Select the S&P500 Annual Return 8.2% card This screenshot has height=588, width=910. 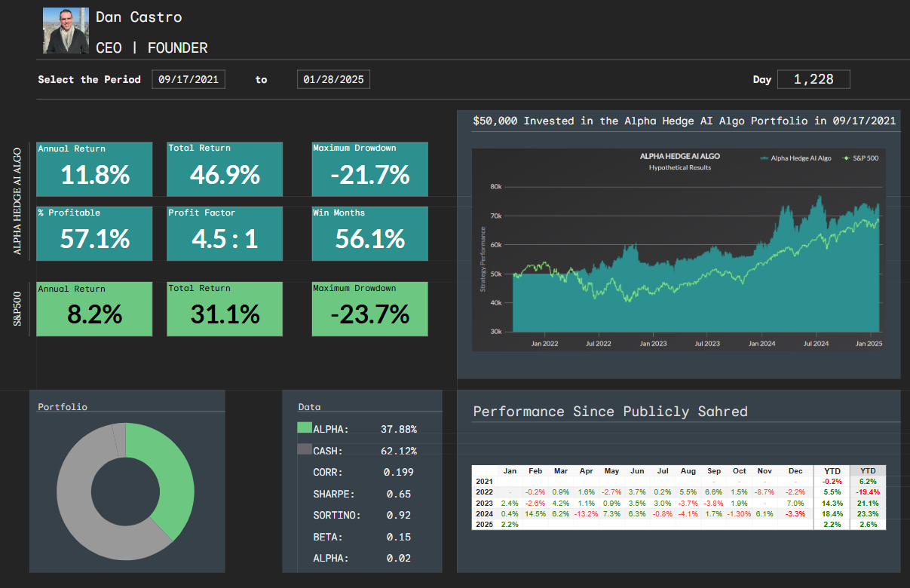(x=94, y=309)
